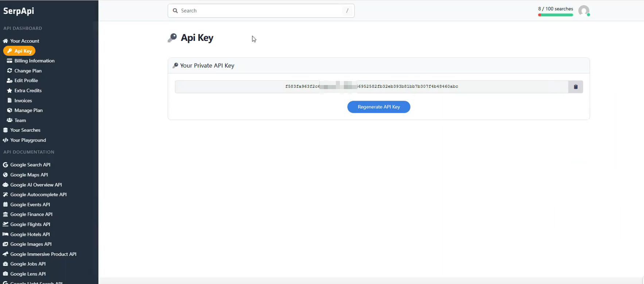Copy API key with clipboard icon
Viewport: 644px width, 284px height.
click(x=575, y=87)
